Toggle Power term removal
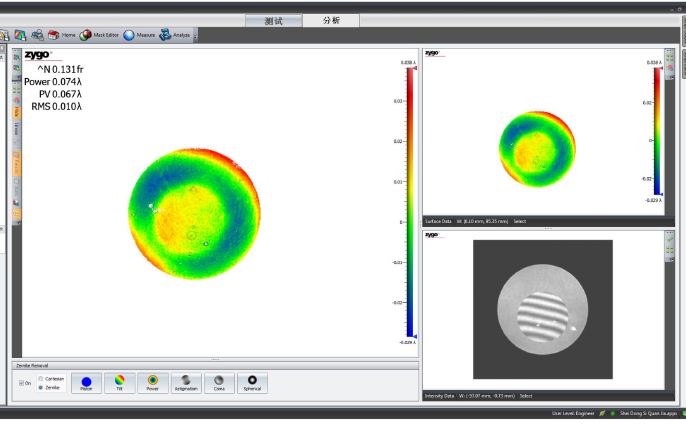The width and height of the screenshot is (686, 425). coord(152,382)
